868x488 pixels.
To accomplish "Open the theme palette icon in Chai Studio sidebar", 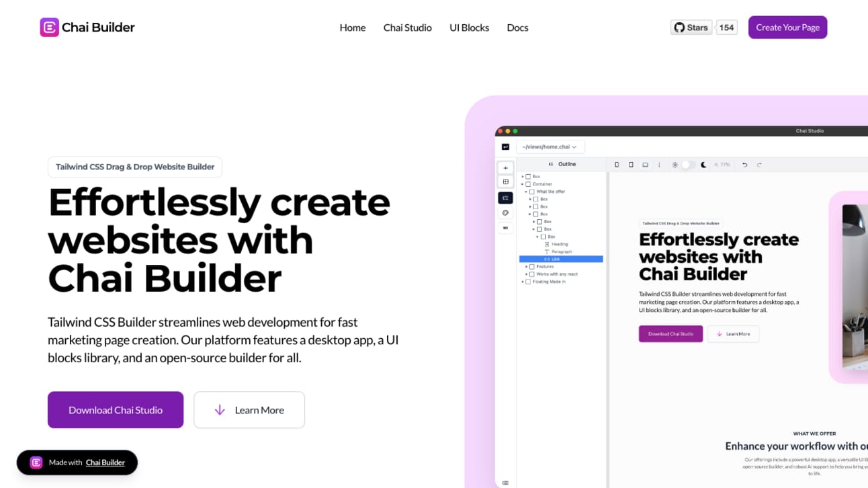I will click(506, 213).
